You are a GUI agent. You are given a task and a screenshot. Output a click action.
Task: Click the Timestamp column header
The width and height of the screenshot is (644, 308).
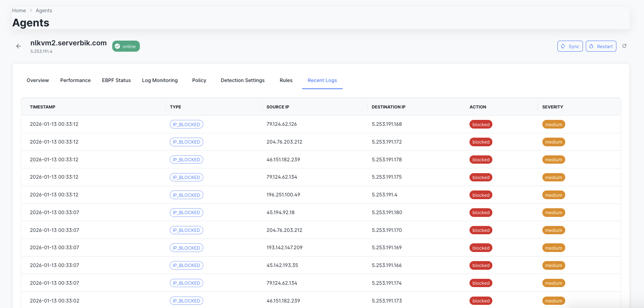43,107
